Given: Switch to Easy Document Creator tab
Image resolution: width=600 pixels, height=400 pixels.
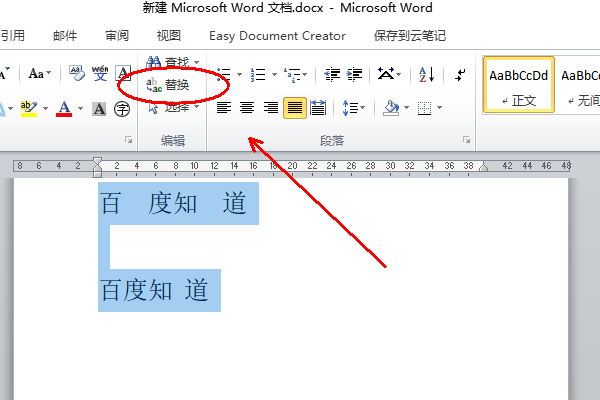Looking at the screenshot, I should pyautogui.click(x=277, y=36).
